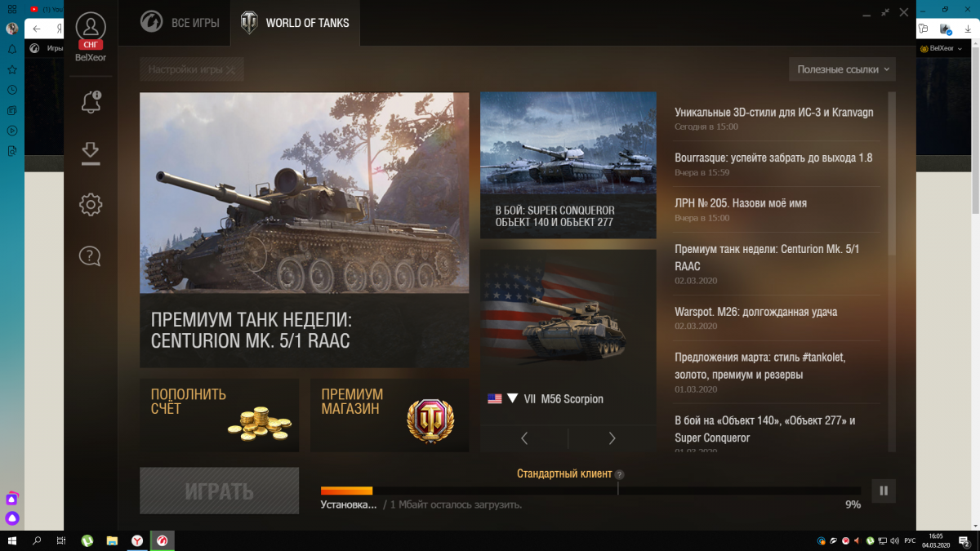Open the help speech-bubble icon
This screenshot has width=980, height=551.
click(x=91, y=256)
